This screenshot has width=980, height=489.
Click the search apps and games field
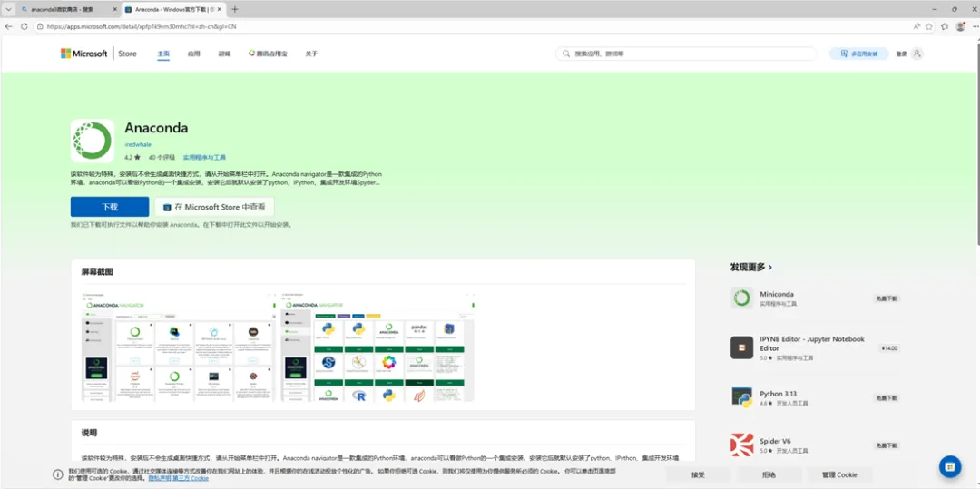[x=686, y=54]
